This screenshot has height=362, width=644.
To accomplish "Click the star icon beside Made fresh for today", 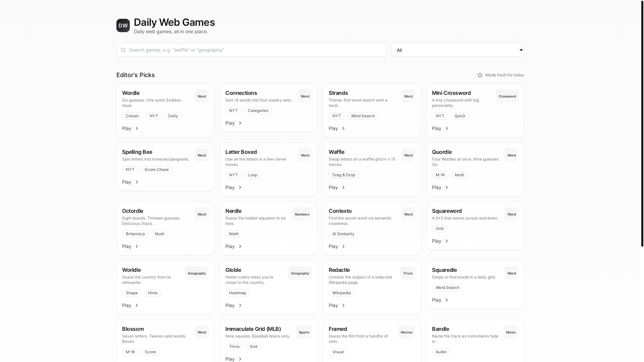I will (480, 75).
